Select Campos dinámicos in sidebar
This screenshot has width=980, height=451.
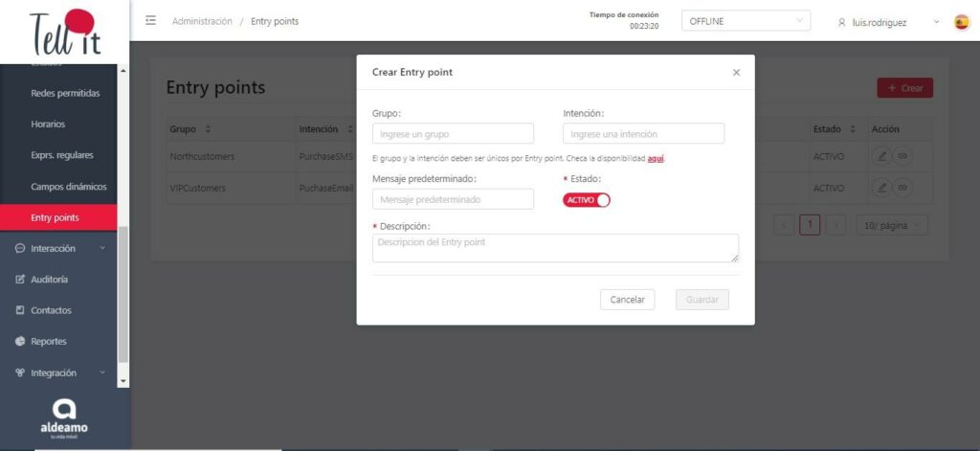pyautogui.click(x=68, y=187)
